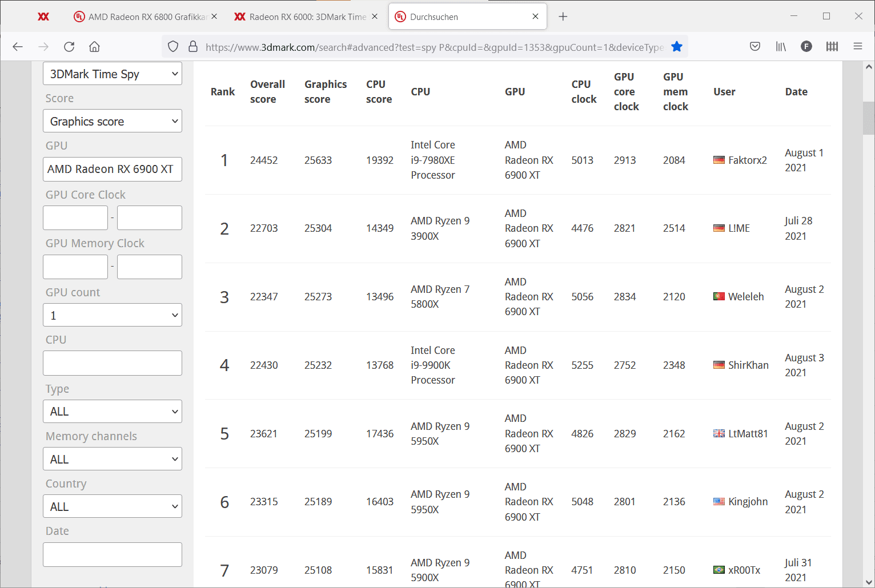The width and height of the screenshot is (875, 588).
Task: Open user LtMatt81 result
Action: [748, 433]
